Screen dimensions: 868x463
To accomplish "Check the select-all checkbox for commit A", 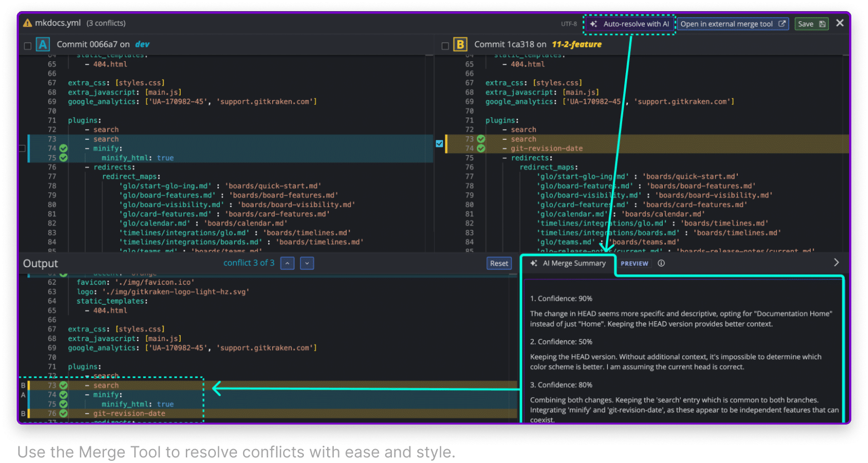I will coord(27,46).
